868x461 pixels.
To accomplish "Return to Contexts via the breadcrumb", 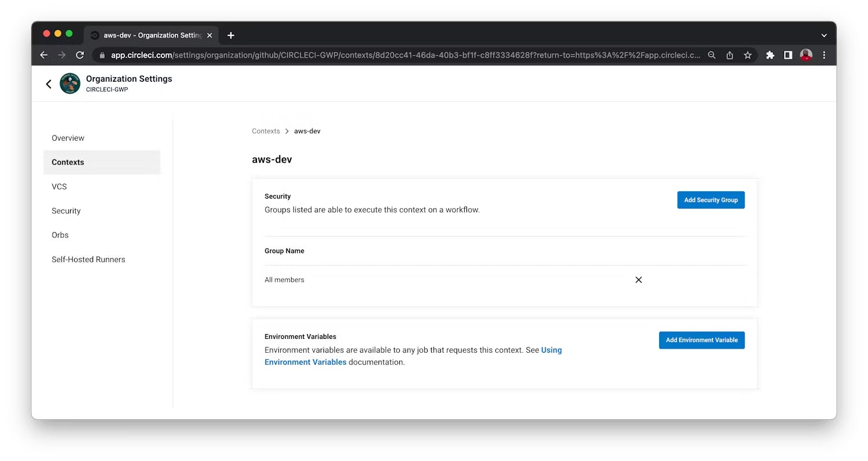I will tap(266, 131).
